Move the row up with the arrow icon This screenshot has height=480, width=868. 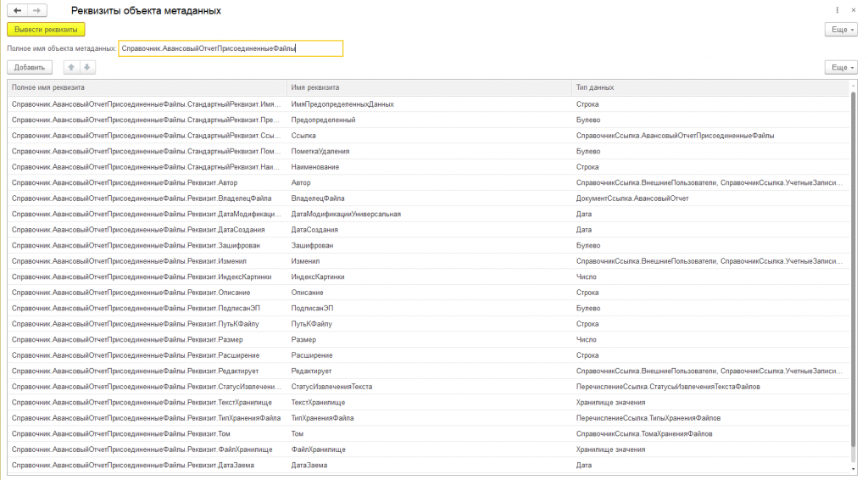pos(71,68)
